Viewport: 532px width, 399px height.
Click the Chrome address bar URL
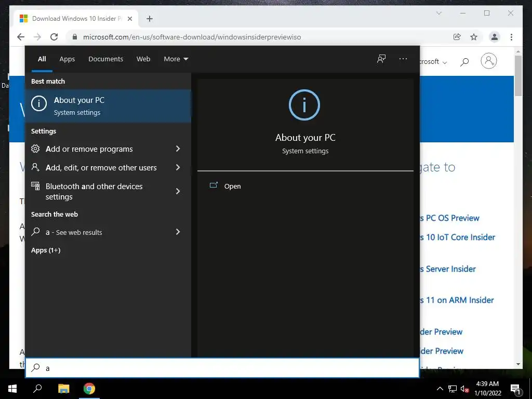[x=192, y=37]
